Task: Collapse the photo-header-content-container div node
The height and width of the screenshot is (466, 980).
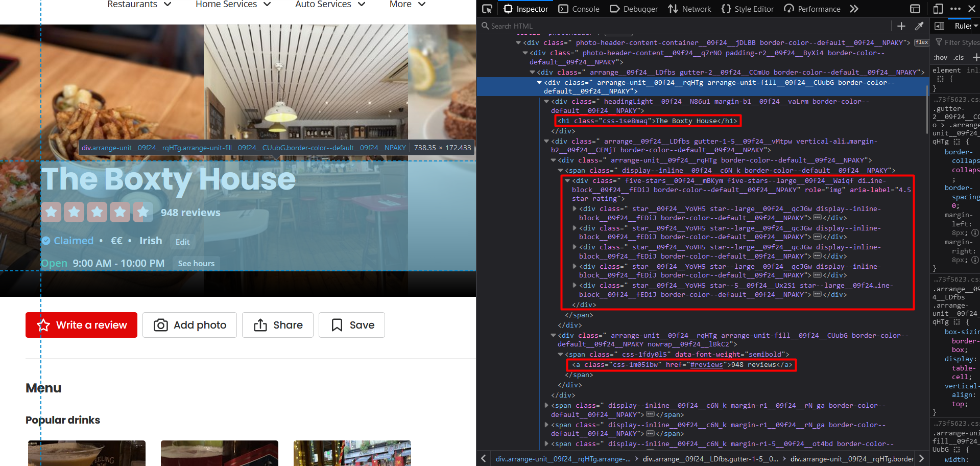Action: pyautogui.click(x=518, y=42)
